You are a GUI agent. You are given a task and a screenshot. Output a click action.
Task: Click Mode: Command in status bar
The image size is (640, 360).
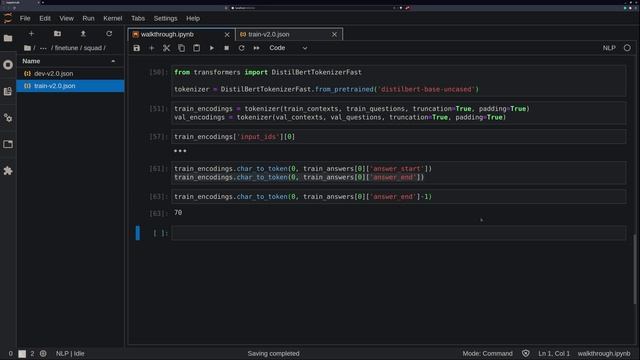(487, 353)
